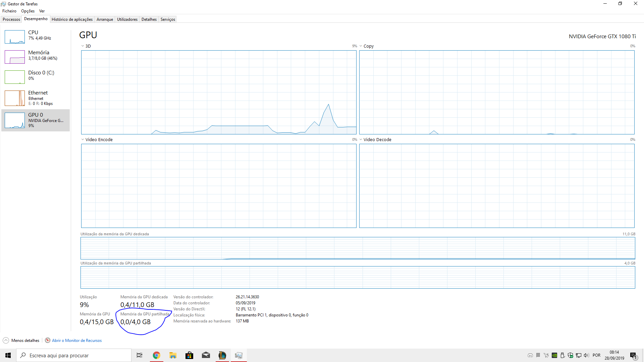
Task: Open Microsoft Store from the taskbar
Action: (x=189, y=355)
